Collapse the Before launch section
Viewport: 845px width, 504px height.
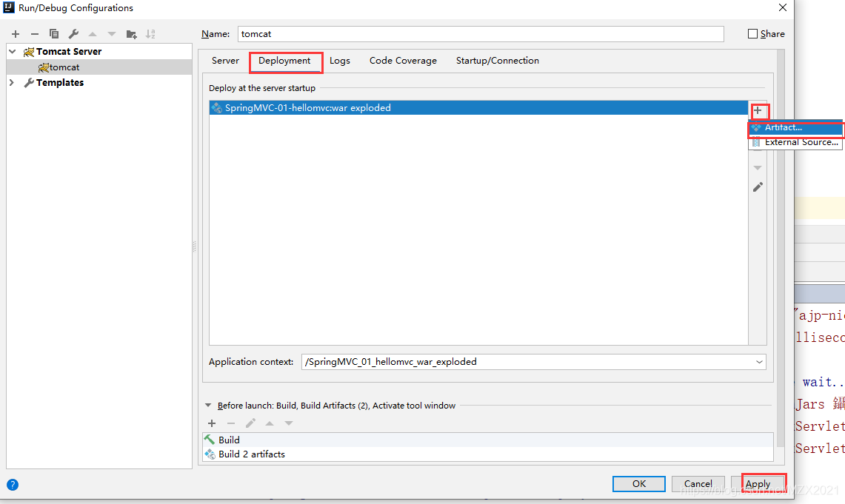(208, 406)
